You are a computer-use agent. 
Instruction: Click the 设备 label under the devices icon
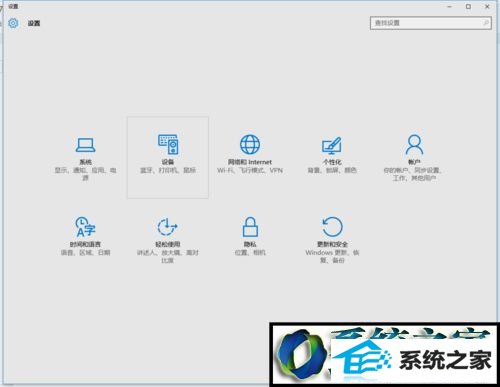click(x=168, y=162)
